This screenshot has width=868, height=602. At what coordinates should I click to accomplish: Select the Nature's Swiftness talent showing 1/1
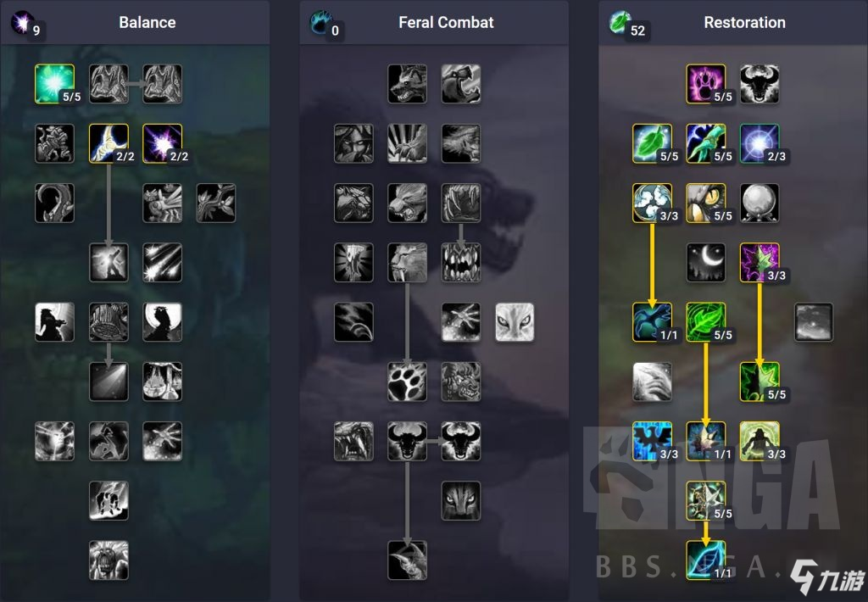tap(652, 321)
